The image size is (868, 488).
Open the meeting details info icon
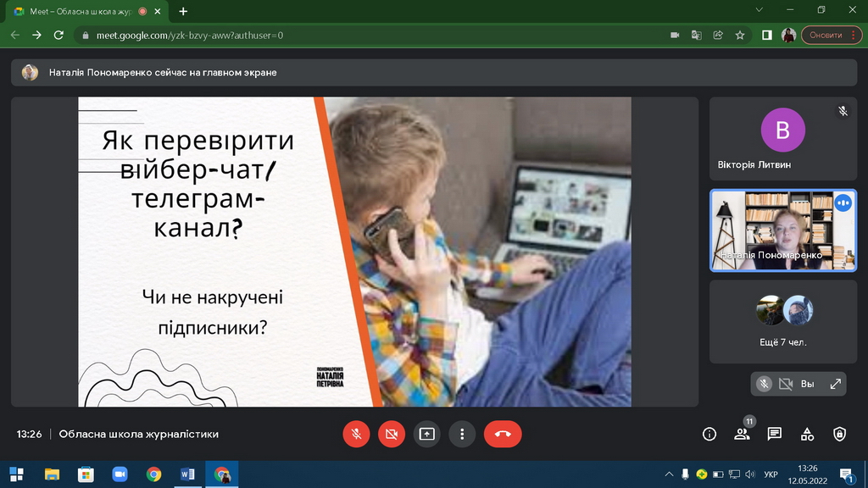click(709, 434)
